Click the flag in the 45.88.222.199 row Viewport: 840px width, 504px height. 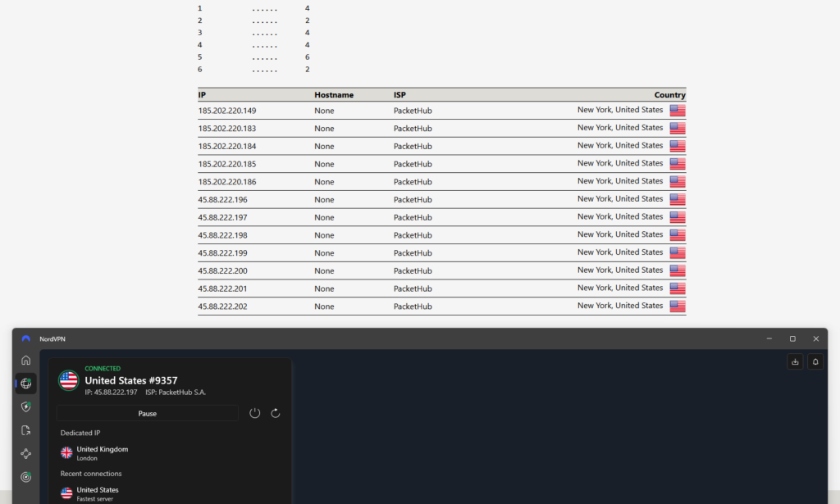[678, 252]
